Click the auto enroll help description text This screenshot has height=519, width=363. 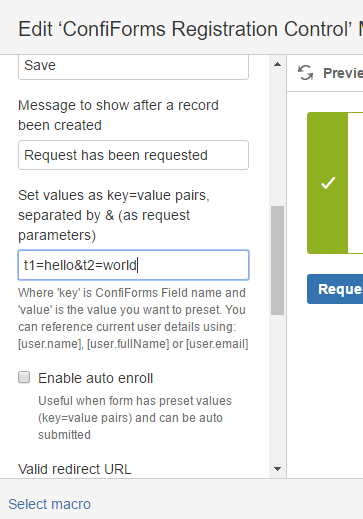135,418
